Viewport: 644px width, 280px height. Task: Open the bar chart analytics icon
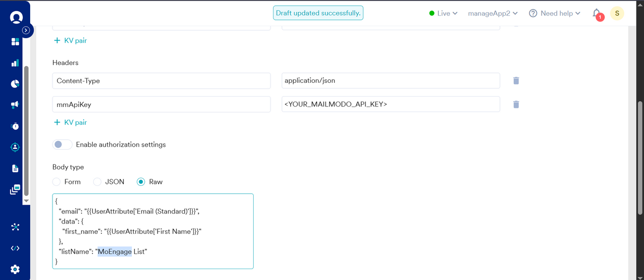click(15, 63)
